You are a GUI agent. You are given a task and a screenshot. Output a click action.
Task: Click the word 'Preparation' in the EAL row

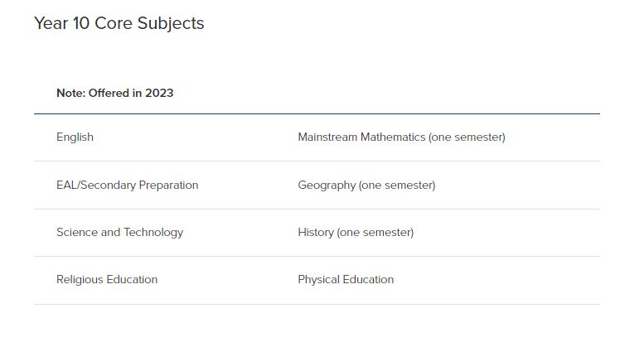pyautogui.click(x=168, y=185)
